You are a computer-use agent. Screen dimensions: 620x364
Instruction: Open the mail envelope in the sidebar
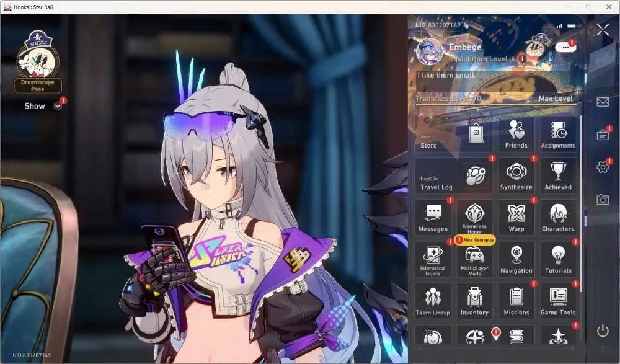pos(603,102)
